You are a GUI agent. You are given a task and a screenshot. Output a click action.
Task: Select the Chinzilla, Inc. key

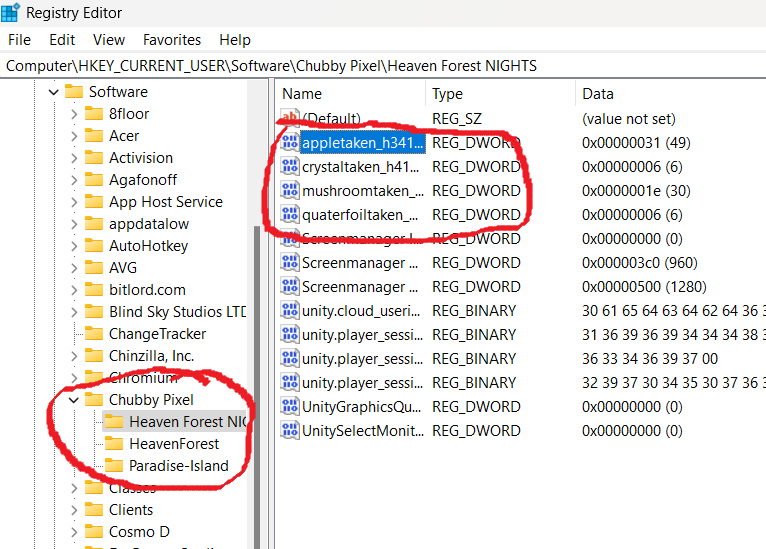(x=151, y=356)
